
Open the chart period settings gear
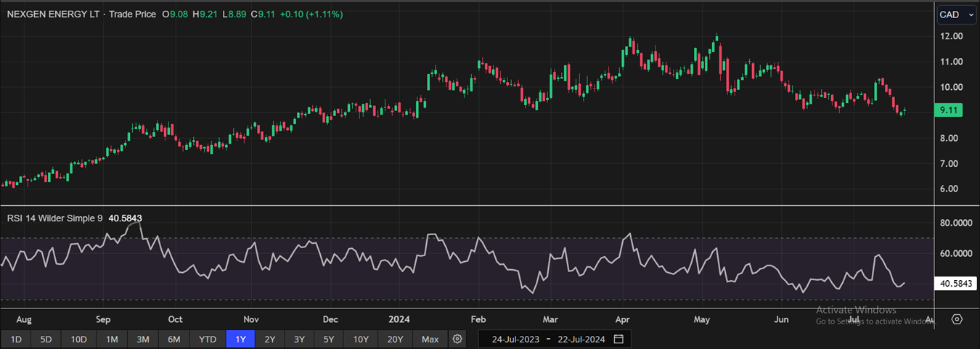click(x=457, y=339)
